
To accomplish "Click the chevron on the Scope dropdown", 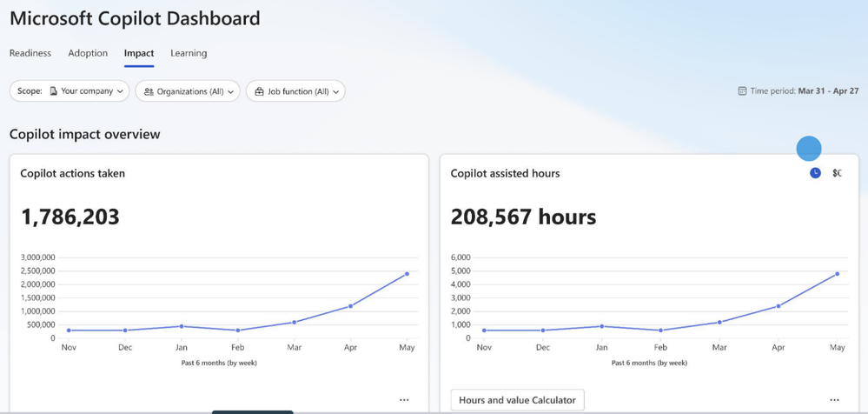I will (x=120, y=91).
